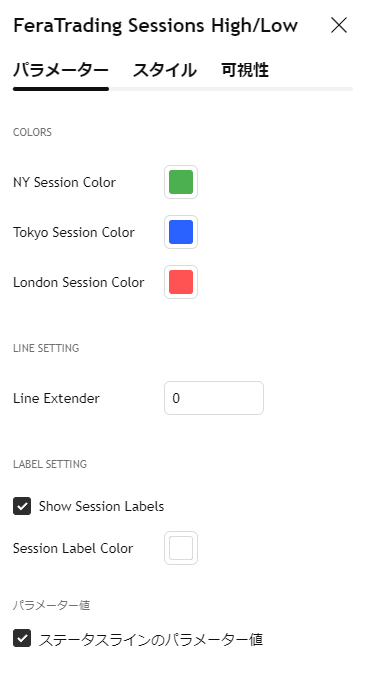Open the 可視性 tab
The image size is (370, 674).
click(245, 70)
